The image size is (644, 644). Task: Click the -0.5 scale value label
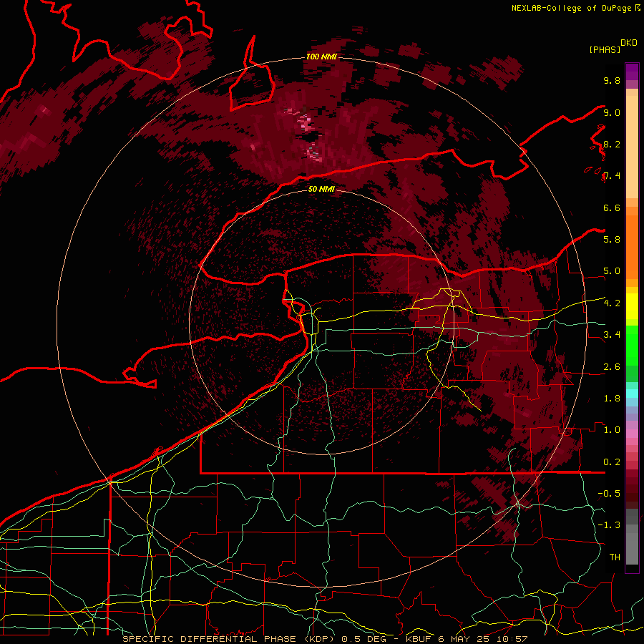coord(609,494)
